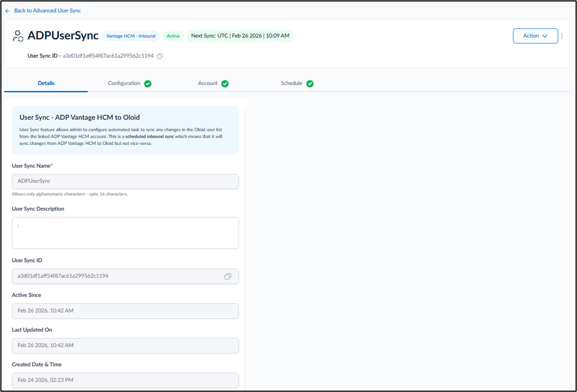The height and width of the screenshot is (392, 577).
Task: Focus the User Sync Description box
Action: 125,233
